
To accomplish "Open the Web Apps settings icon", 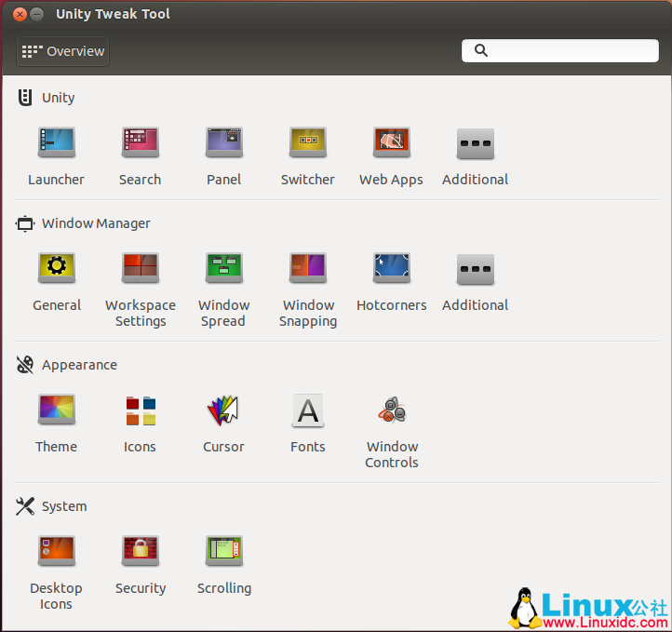I will pos(391,142).
